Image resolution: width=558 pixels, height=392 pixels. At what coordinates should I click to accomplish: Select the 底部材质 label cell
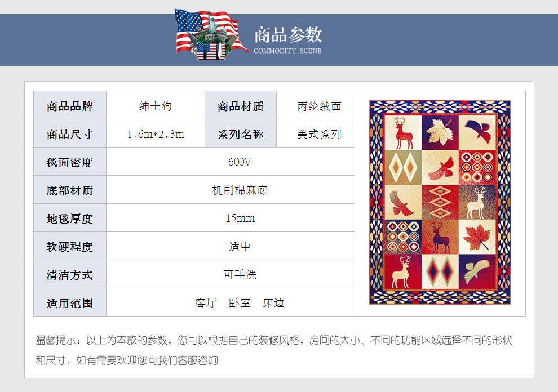click(70, 190)
